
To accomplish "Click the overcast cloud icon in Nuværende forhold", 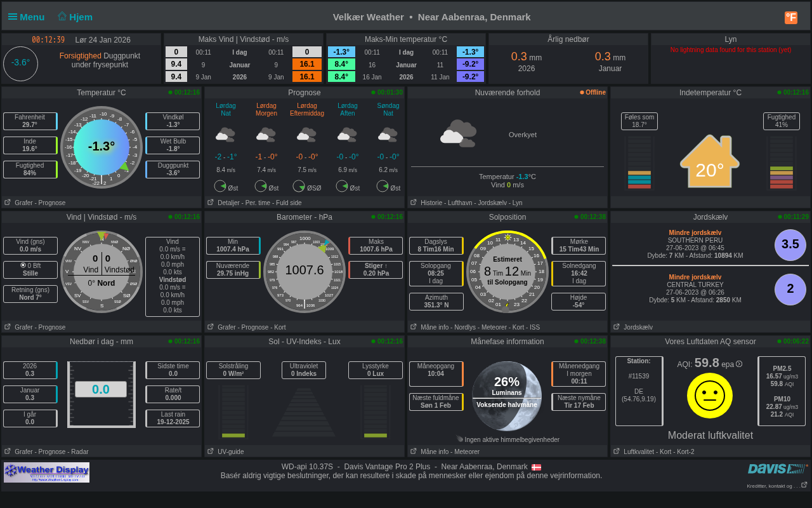I will 458,134.
